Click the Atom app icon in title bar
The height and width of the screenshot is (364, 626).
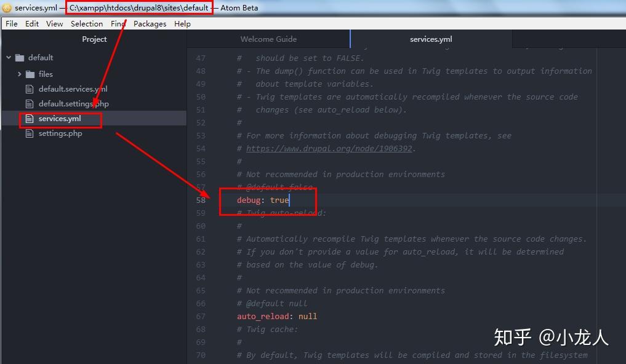(x=7, y=7)
